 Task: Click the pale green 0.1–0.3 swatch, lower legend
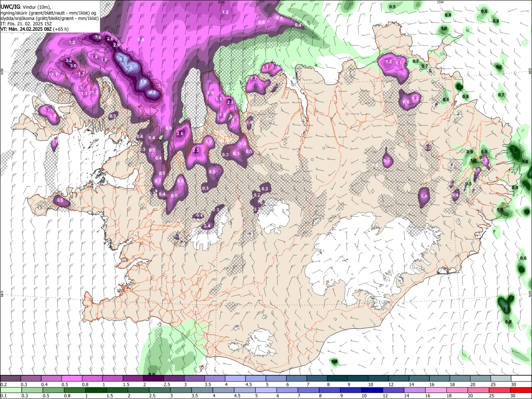tap(11, 390)
